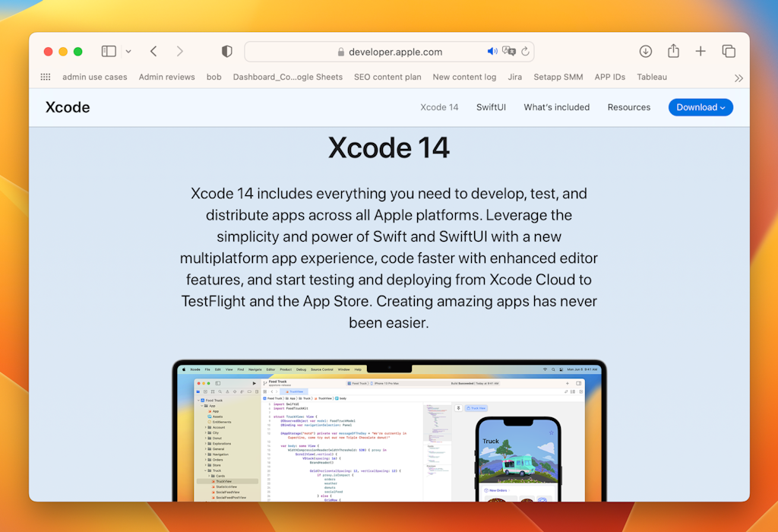Reload the developer.apple.com page
This screenshot has height=532, width=778.
coord(523,51)
